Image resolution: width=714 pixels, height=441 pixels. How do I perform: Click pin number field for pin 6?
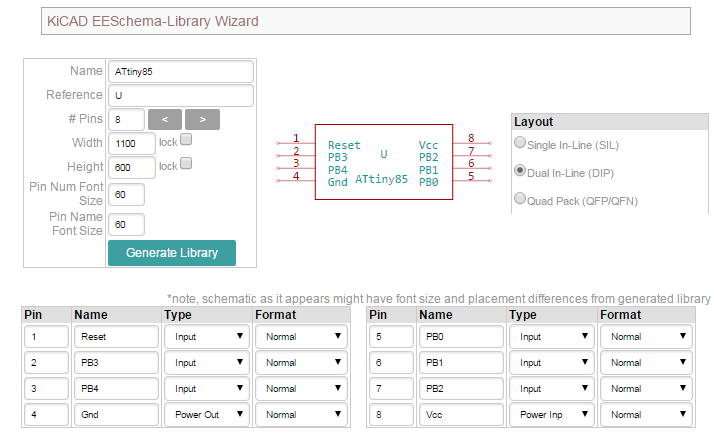click(x=391, y=363)
